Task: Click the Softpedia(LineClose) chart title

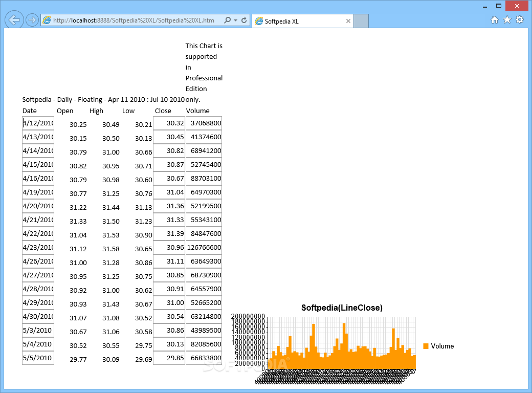Action: pyautogui.click(x=342, y=308)
